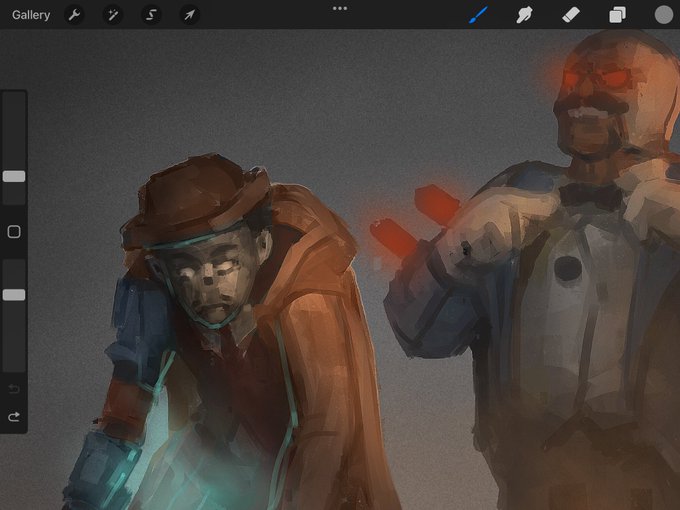
Task: Open the Adjustments magic wand menu
Action: [113, 15]
